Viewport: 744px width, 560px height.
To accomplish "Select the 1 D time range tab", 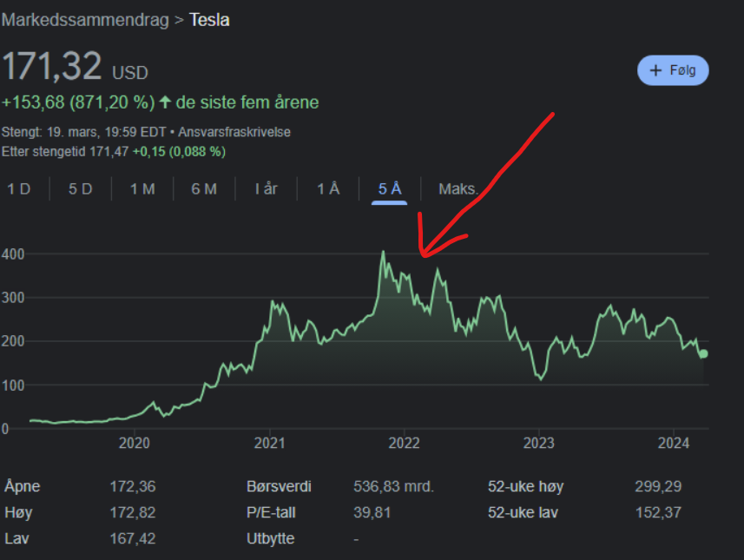I will [19, 189].
